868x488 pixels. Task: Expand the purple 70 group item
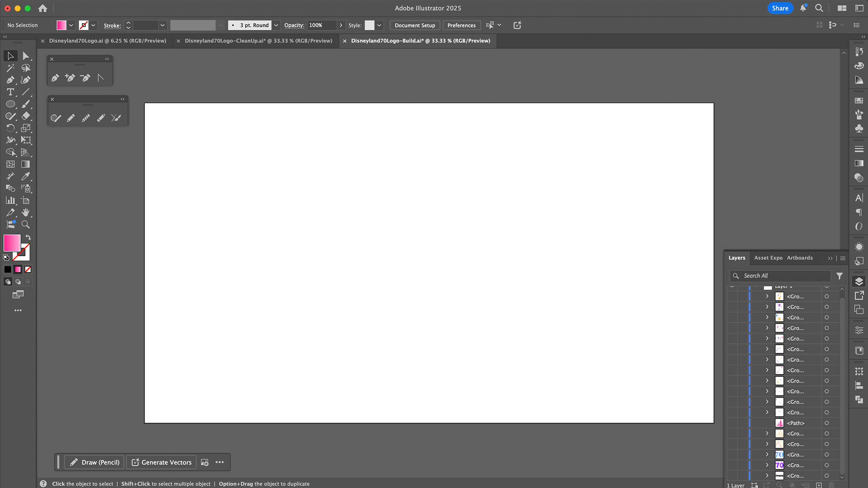click(x=767, y=465)
